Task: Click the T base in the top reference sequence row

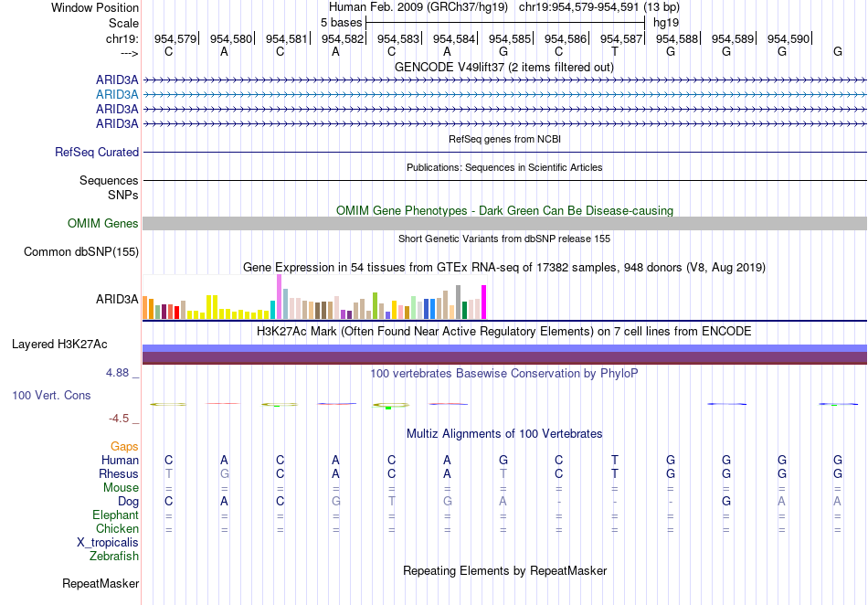Action: coord(615,52)
